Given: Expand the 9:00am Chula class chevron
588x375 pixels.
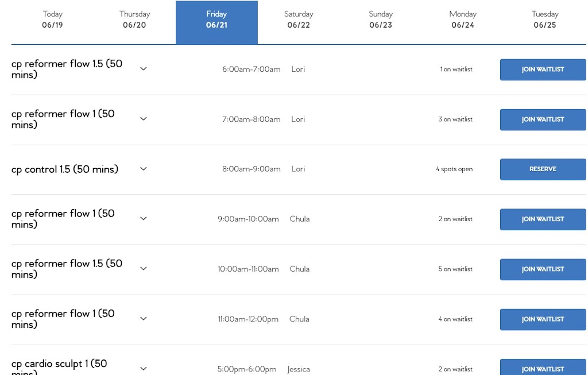Looking at the screenshot, I should (144, 219).
